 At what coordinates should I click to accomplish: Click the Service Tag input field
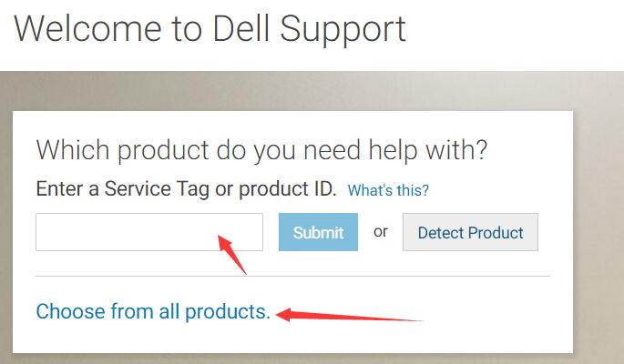pyautogui.click(x=149, y=232)
